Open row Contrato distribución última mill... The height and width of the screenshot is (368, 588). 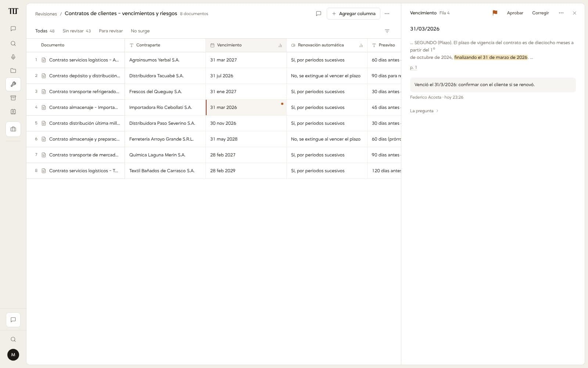(x=75, y=123)
